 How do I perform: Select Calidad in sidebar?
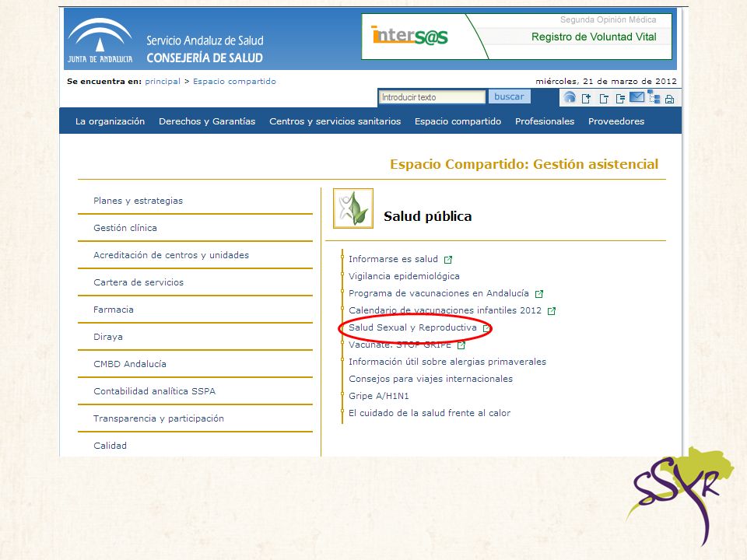coord(110,445)
